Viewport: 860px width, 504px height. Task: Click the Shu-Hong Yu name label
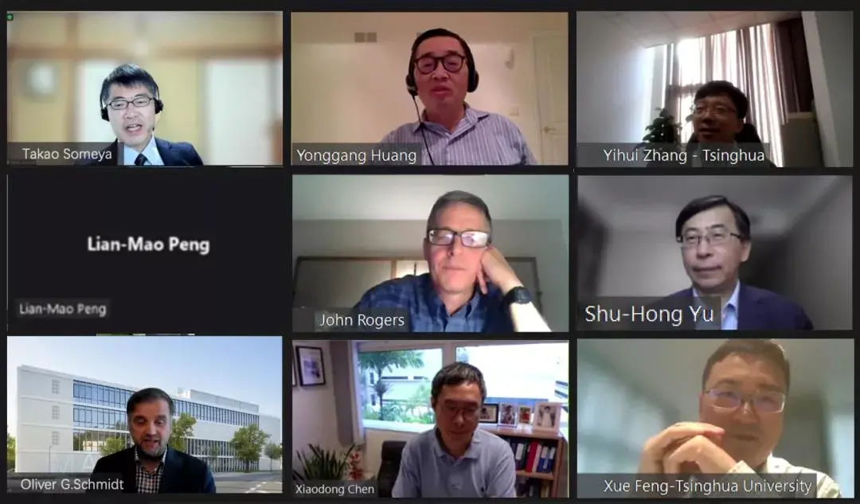pos(650,314)
